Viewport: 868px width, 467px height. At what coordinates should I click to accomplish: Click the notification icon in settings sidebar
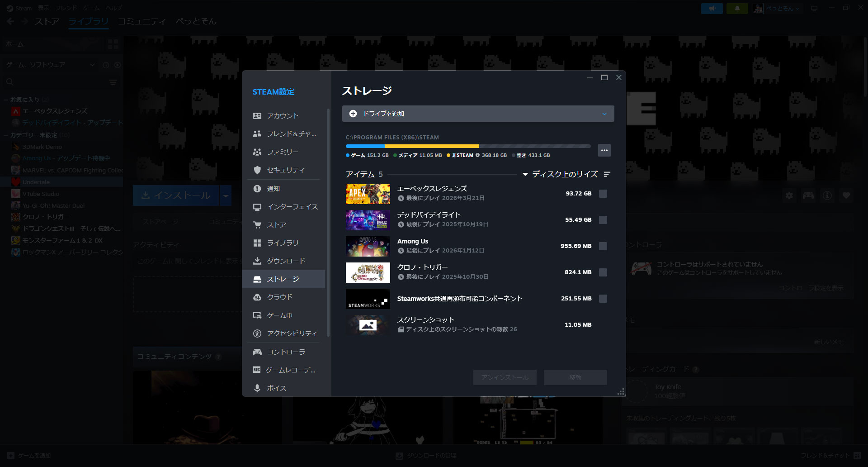257,189
